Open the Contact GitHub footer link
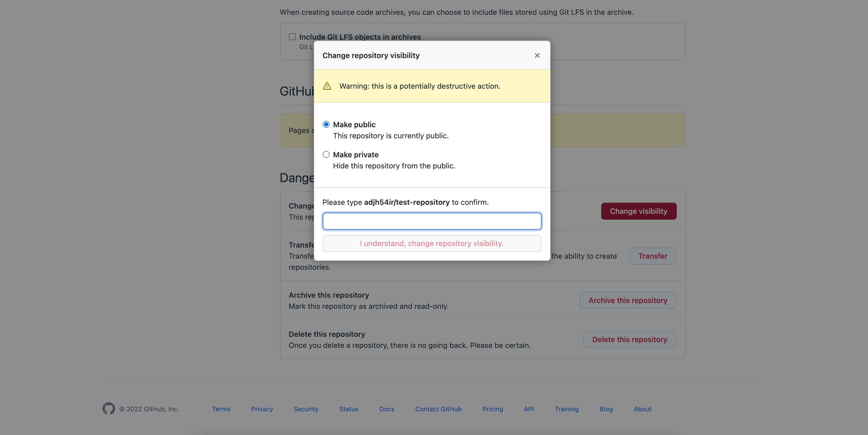 coord(438,409)
